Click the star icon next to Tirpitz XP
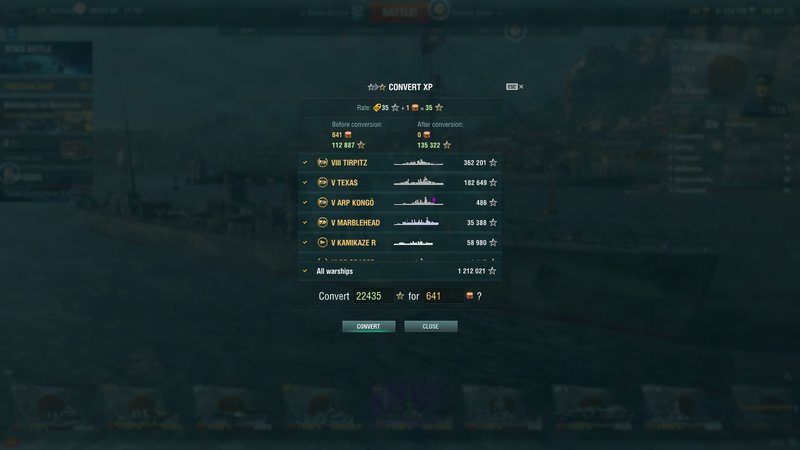Image resolution: width=800 pixels, height=450 pixels. [x=493, y=162]
